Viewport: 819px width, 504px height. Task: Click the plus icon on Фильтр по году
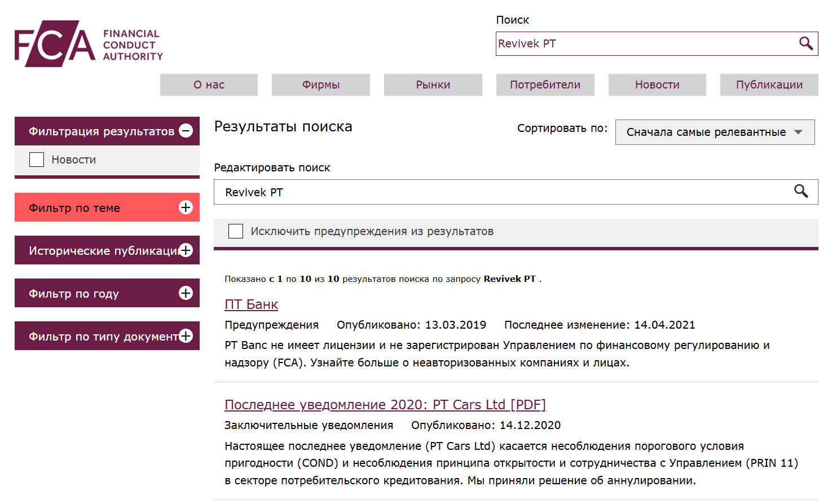click(x=186, y=293)
